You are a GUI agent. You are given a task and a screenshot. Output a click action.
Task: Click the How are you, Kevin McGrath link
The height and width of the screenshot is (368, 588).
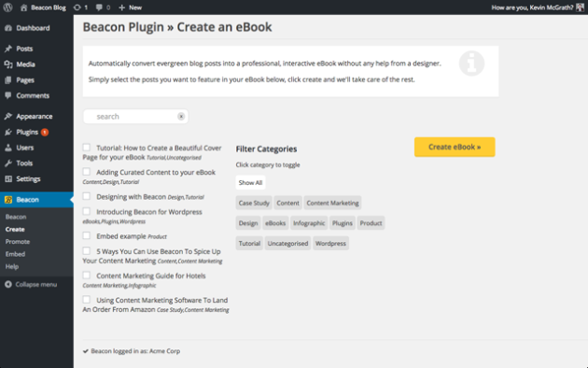pos(533,7)
